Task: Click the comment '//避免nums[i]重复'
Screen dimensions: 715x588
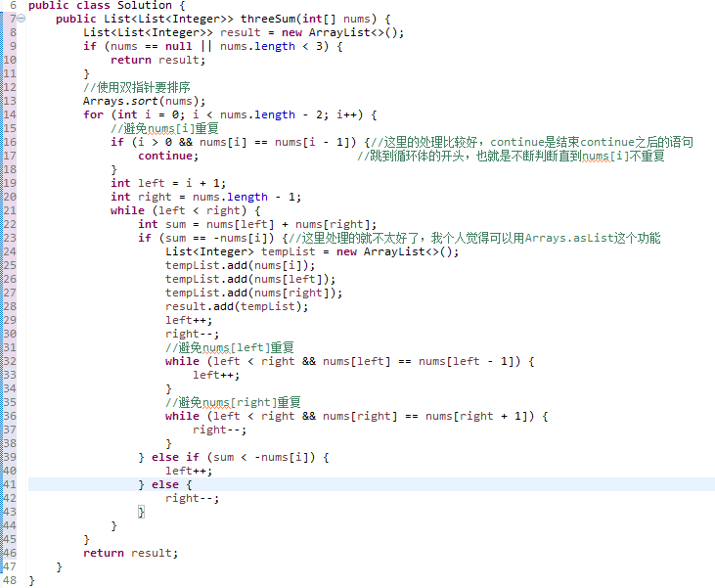Action: 164,128
